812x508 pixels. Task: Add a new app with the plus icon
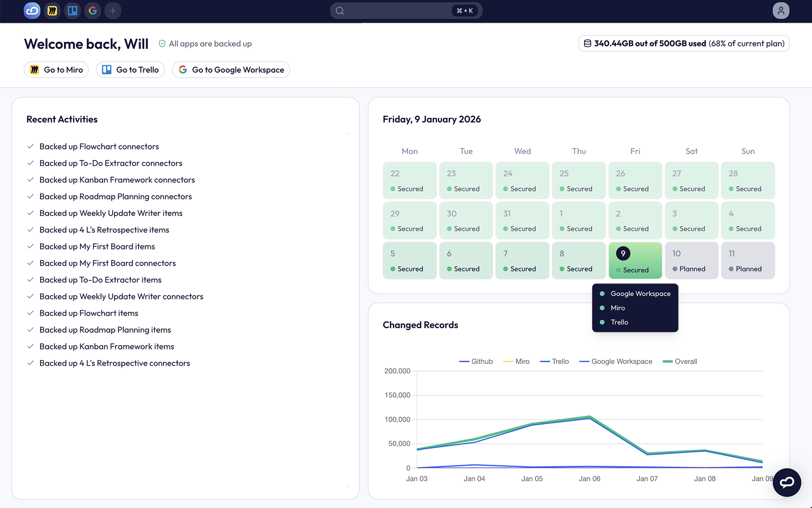[113, 10]
